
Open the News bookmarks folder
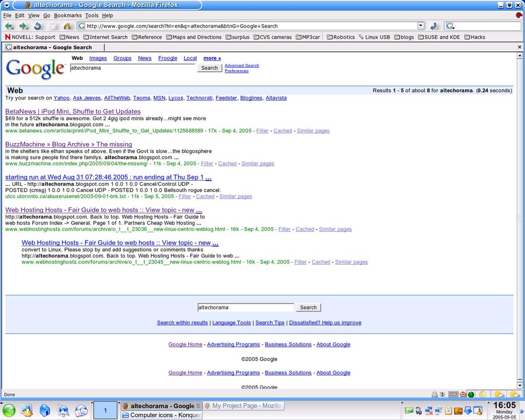(x=69, y=37)
